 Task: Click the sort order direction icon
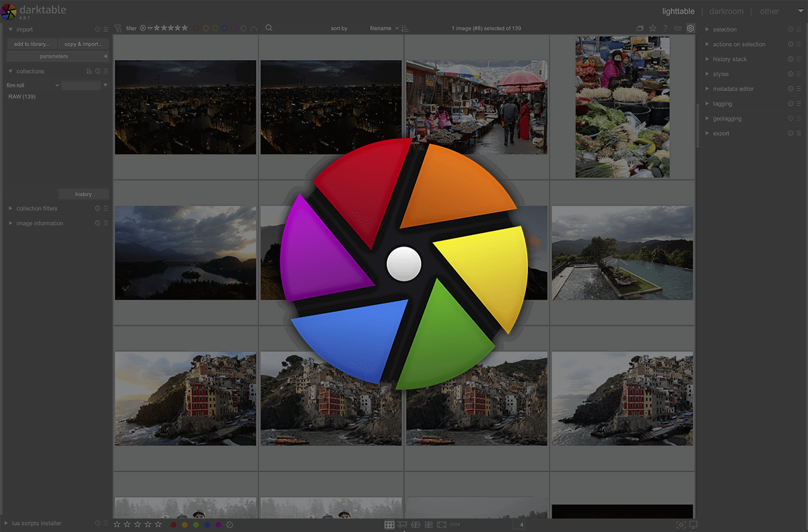[405, 28]
